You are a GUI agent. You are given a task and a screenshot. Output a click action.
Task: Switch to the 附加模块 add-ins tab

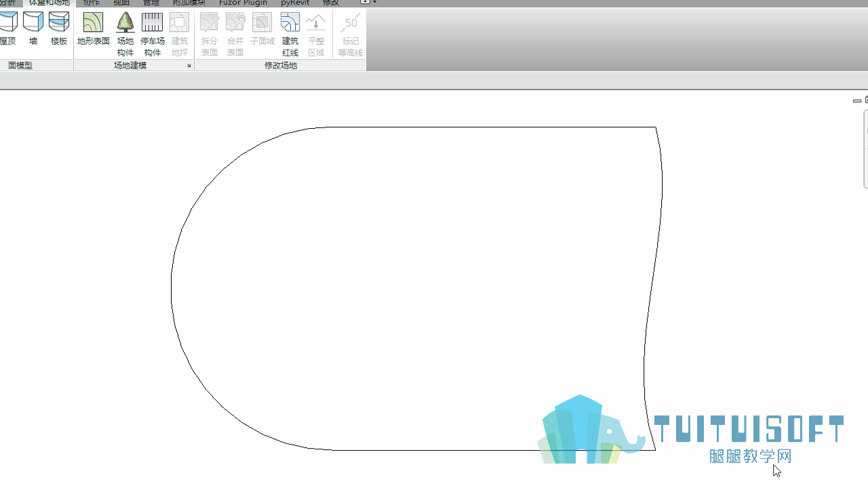click(x=189, y=3)
